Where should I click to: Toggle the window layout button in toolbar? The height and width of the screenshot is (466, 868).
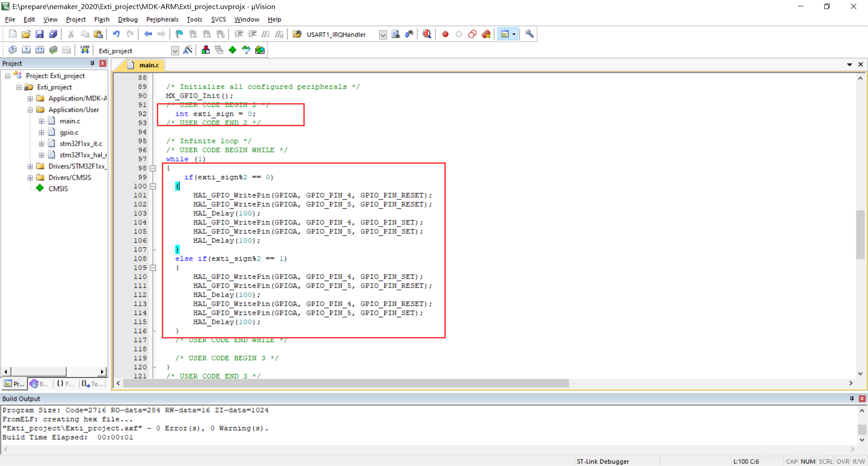click(x=505, y=34)
